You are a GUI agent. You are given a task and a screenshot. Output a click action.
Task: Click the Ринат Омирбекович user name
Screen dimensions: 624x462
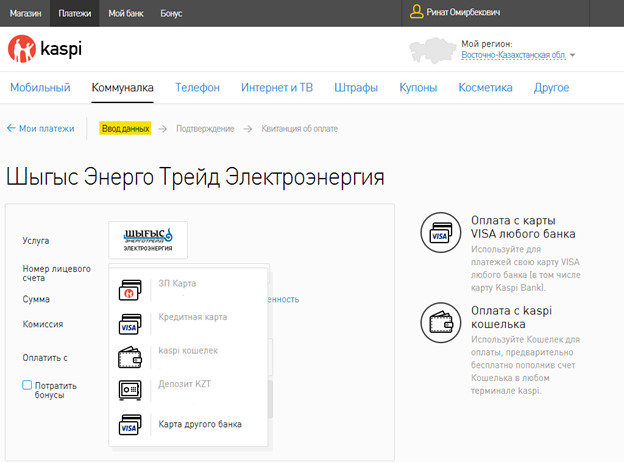(463, 12)
